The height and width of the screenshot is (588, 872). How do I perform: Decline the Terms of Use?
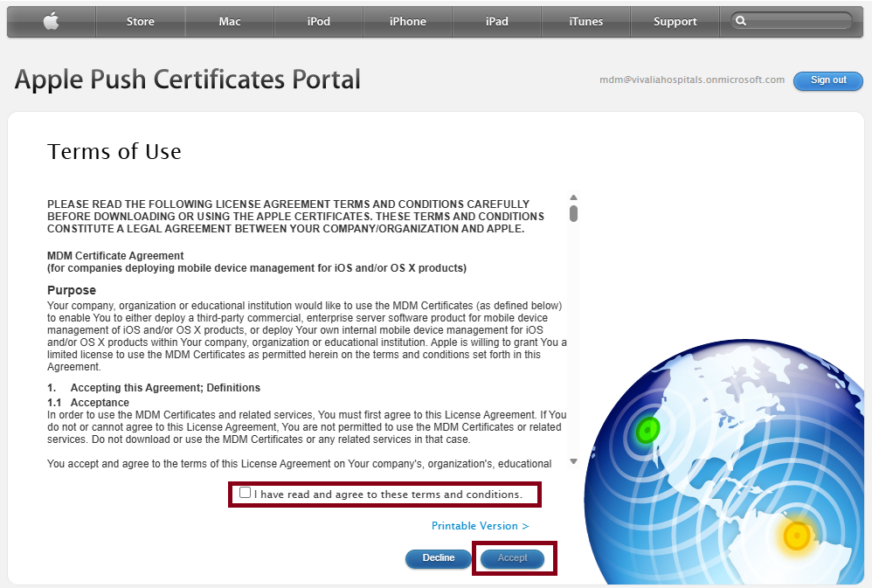(x=439, y=558)
